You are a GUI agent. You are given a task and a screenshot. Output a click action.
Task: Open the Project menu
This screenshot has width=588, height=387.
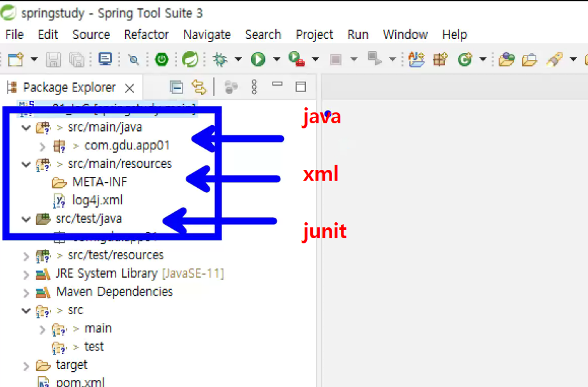[314, 34]
